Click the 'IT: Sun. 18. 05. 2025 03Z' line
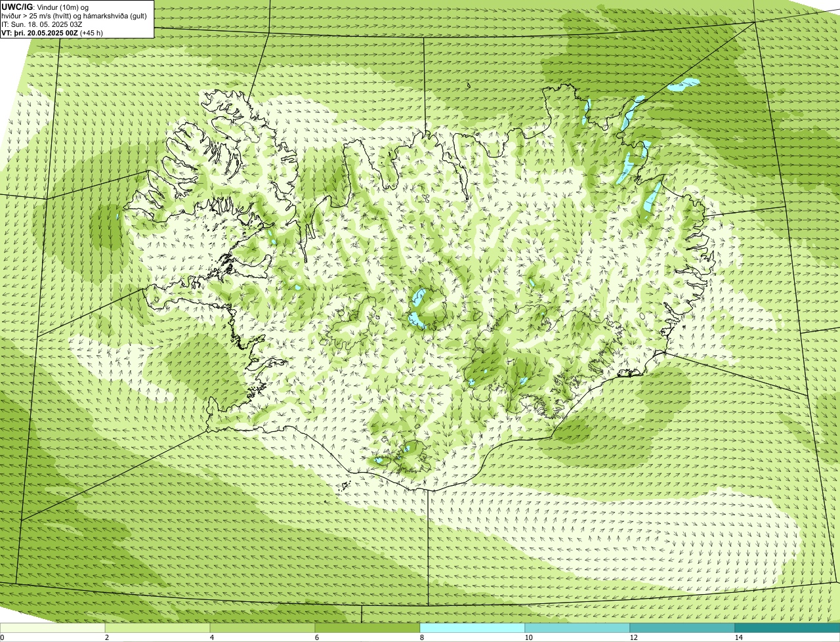 (x=42, y=24)
